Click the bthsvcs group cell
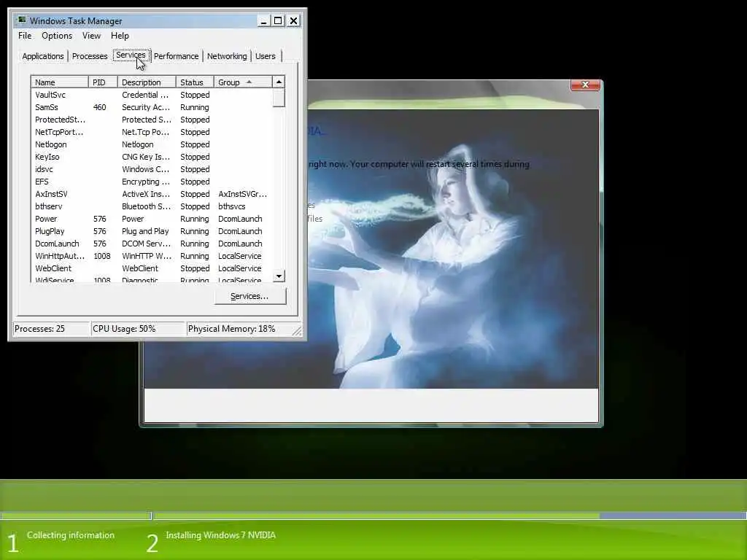The width and height of the screenshot is (747, 560). click(x=231, y=206)
